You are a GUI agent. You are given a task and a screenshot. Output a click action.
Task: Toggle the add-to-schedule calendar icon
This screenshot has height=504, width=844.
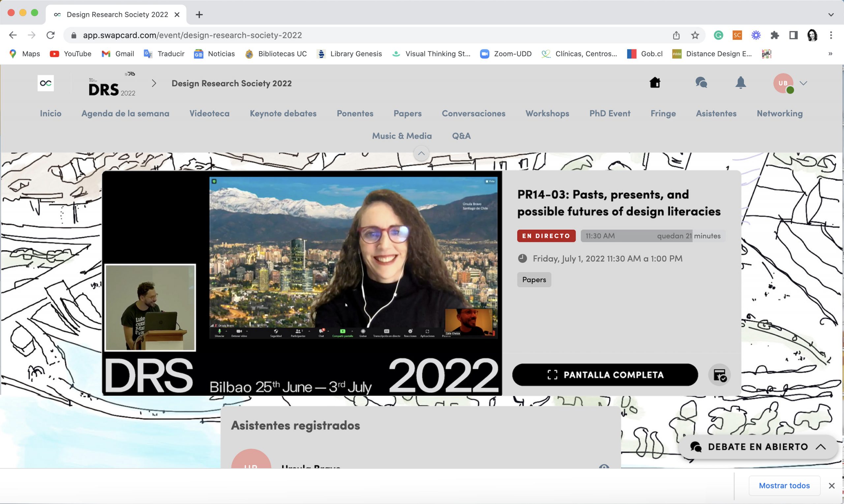(x=720, y=375)
